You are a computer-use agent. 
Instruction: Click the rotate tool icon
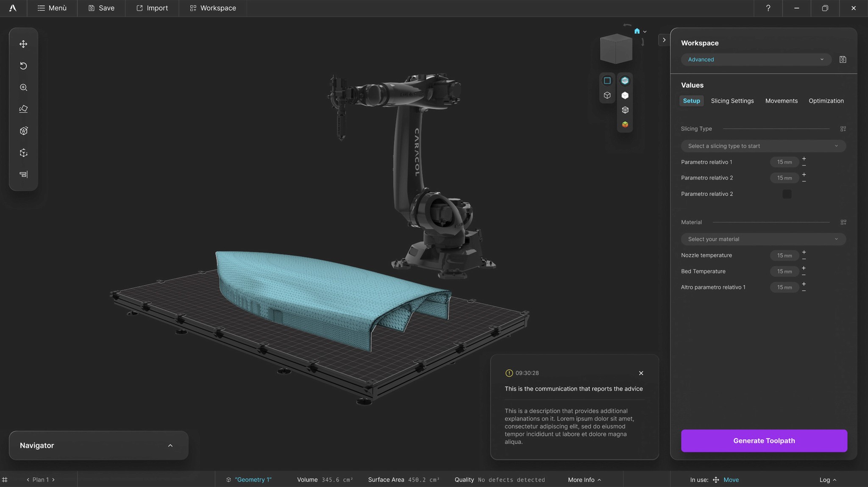click(x=23, y=66)
